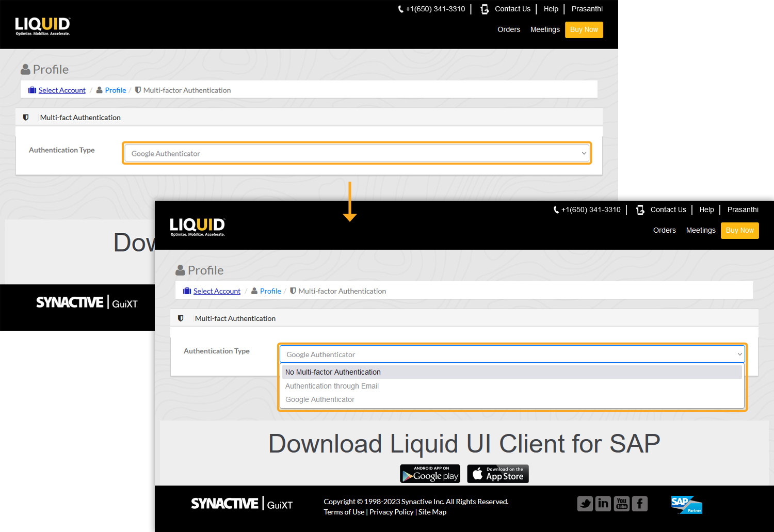Open Meetings in the front window nav
The image size is (774, 532).
701,230
